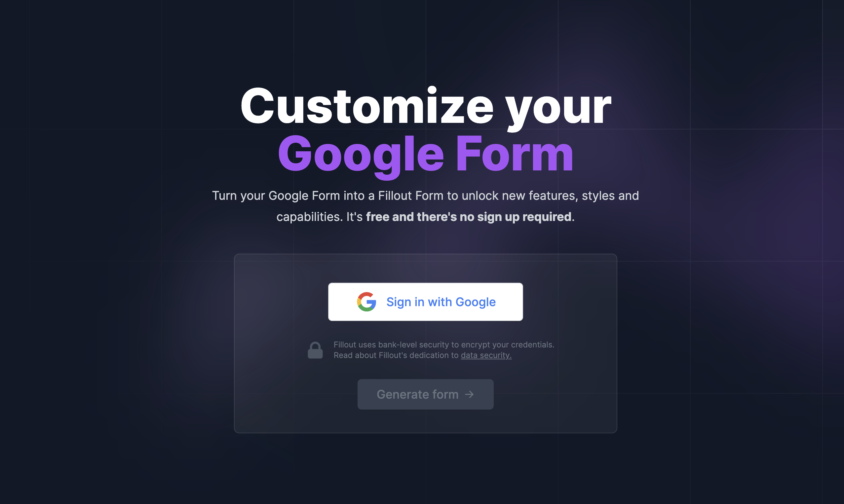This screenshot has height=504, width=844.
Task: Open the 'data security' link
Action: coord(485,355)
